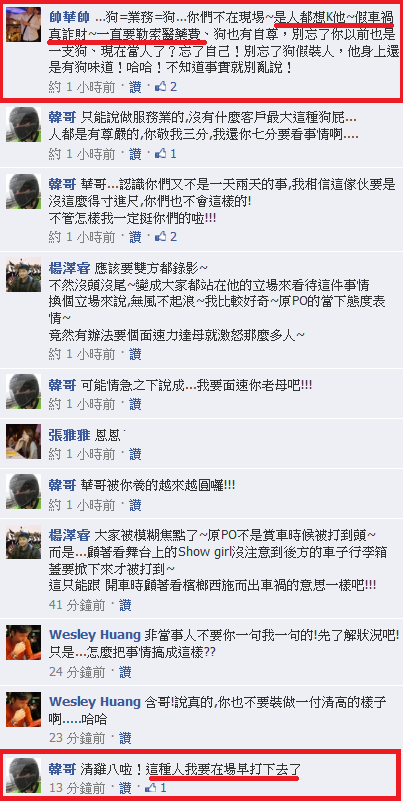Like Wesley Huang's comment posted 24 分鐘前
Image resolution: width=403 pixels, height=801 pixels.
point(125,671)
